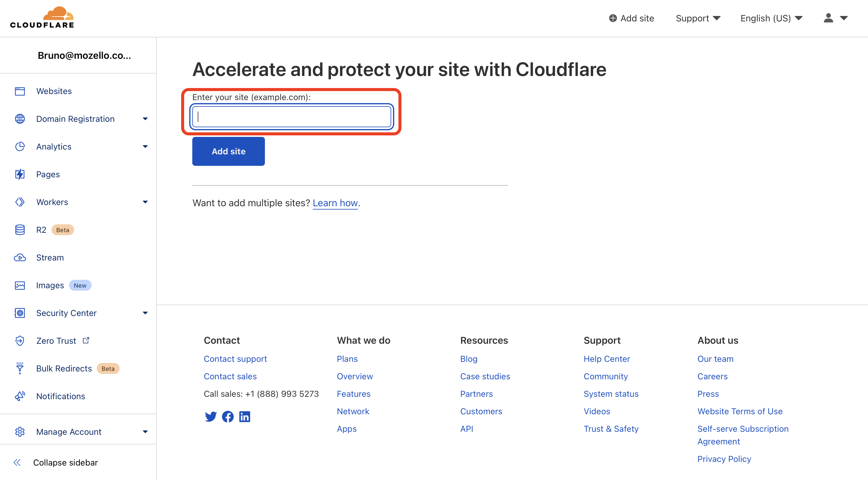
Task: Open the Contact sales link
Action: pyautogui.click(x=230, y=377)
